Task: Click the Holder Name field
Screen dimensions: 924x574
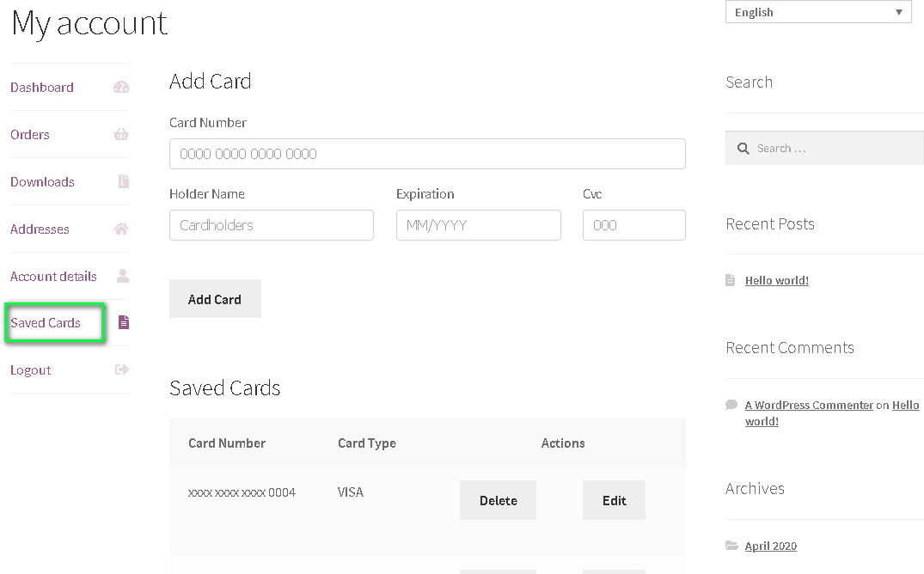Action: tap(271, 225)
